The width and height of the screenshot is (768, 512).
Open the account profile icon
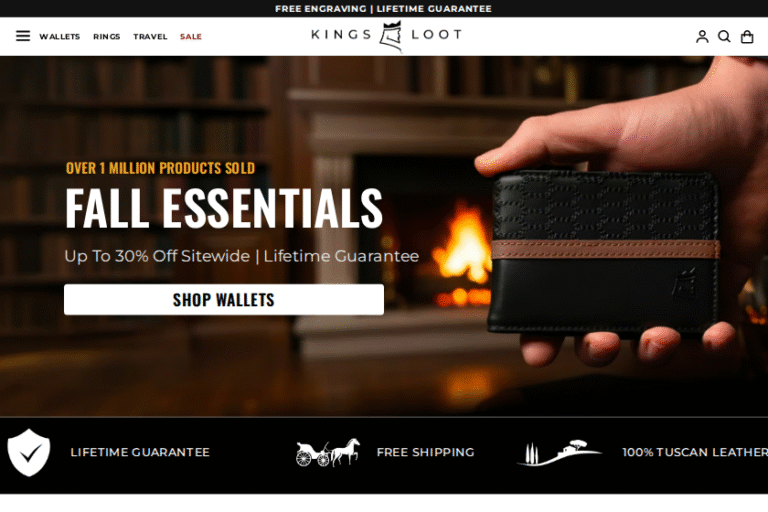click(702, 37)
